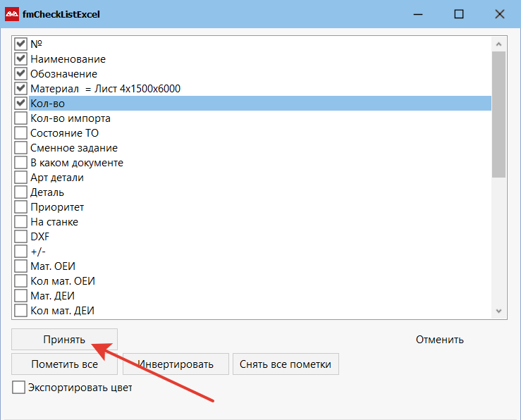Enable the Экспортировать цвет checkbox
521x420 pixels.
19,388
